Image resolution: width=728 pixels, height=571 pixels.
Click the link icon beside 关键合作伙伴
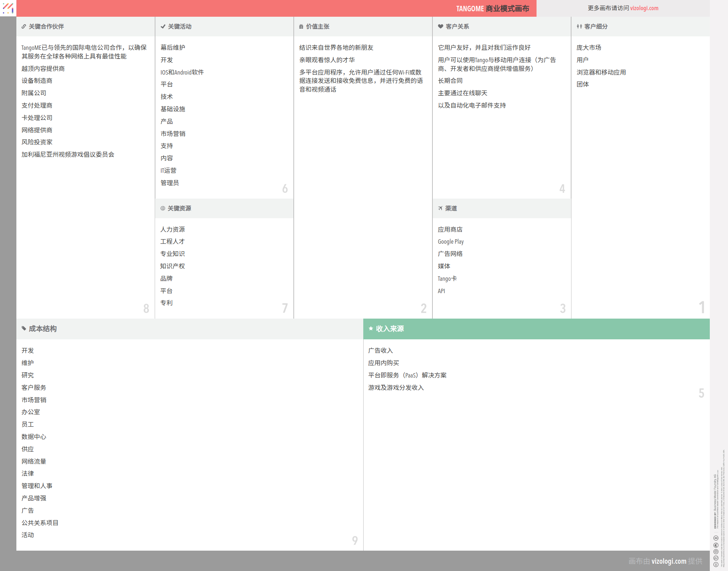click(24, 27)
